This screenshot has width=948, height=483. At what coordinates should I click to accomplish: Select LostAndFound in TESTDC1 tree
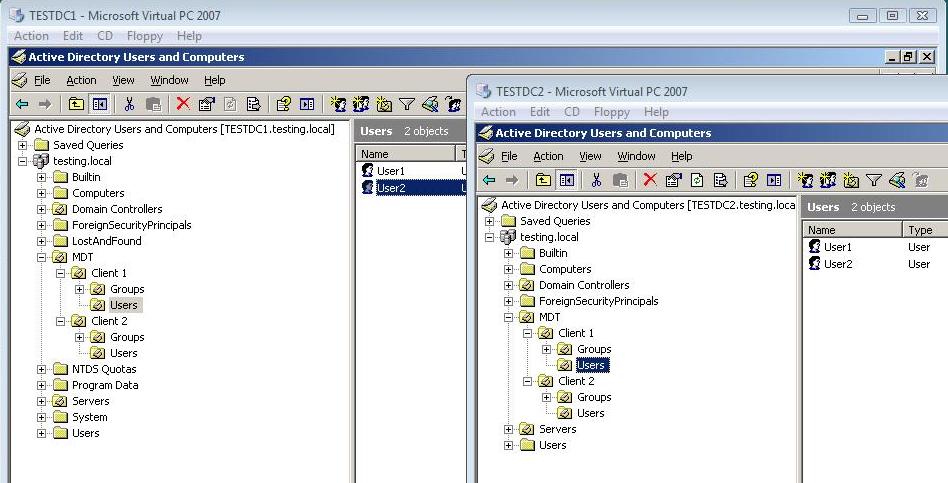pos(106,241)
